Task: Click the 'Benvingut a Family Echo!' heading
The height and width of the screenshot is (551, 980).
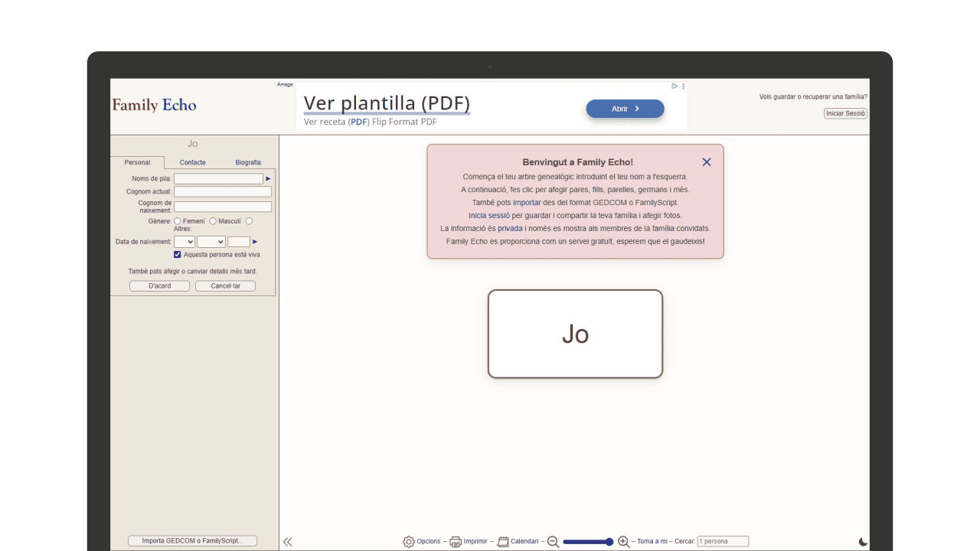Action: [x=578, y=162]
